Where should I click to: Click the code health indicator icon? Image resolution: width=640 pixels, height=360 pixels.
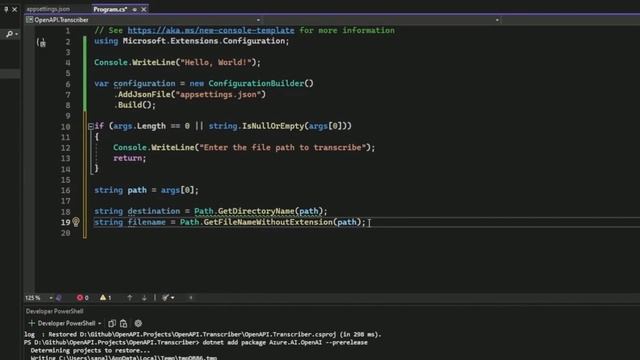tap(59, 298)
